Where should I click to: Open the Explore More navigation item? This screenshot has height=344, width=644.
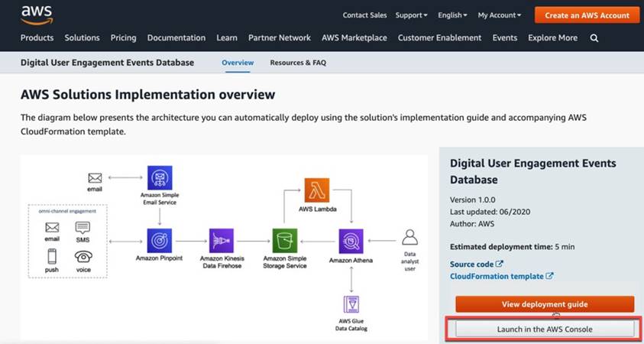click(x=552, y=37)
